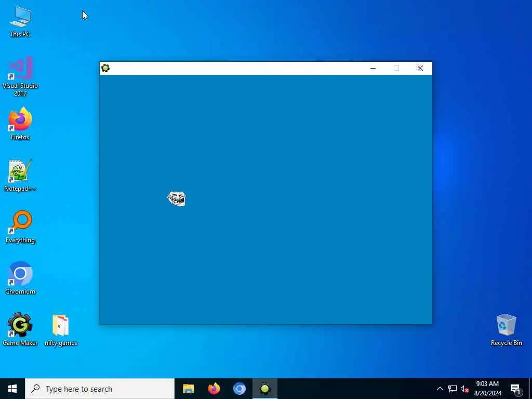Screen dimensions: 532x399
Task: Open File Explorer from the taskbar
Action: 188,389
